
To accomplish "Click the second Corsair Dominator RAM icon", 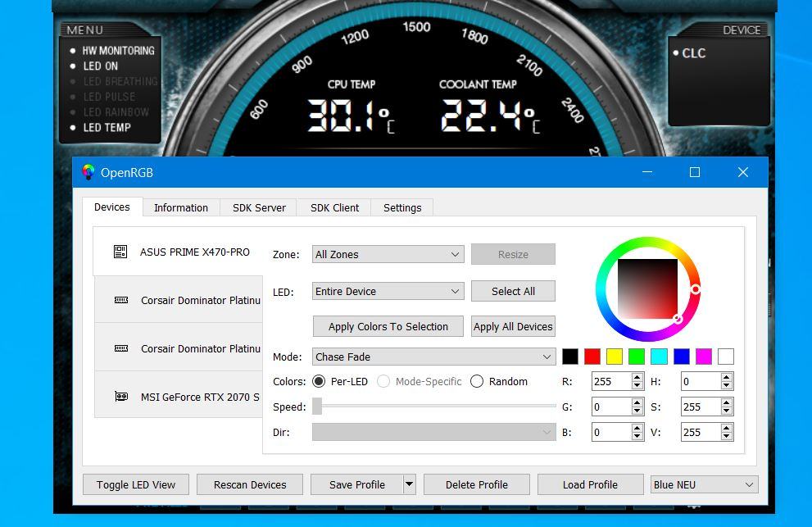I will click(121, 348).
